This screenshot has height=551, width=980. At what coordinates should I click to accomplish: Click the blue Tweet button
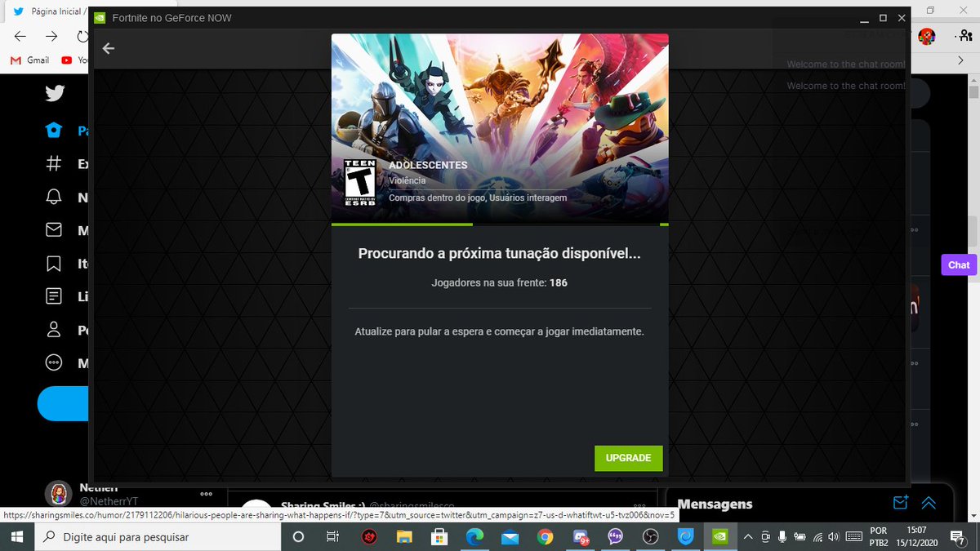point(63,404)
